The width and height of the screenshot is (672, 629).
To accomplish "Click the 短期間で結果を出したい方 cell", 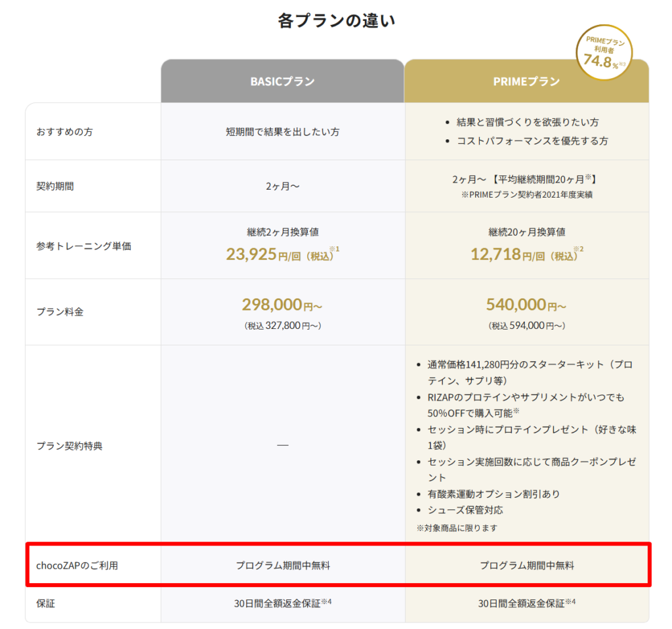I will pyautogui.click(x=282, y=131).
